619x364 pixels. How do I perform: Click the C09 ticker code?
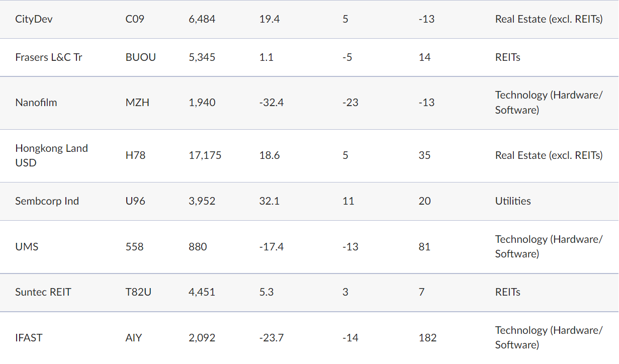tap(135, 19)
